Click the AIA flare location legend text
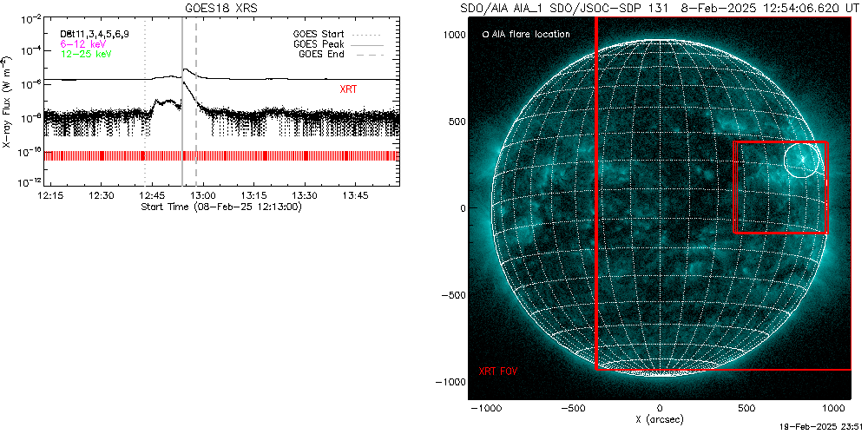Screen dimensions: 868x434 (529, 35)
